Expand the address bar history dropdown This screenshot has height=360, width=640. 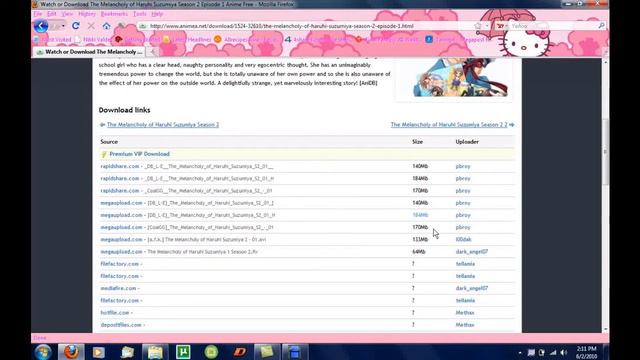(x=487, y=26)
